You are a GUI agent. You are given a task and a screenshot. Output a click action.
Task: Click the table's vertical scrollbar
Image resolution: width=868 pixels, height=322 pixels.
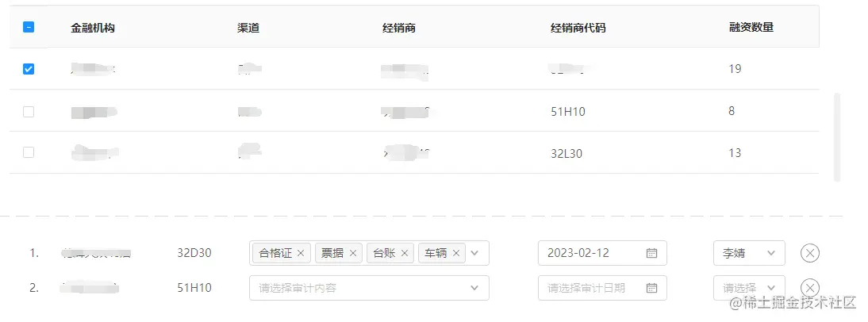pyautogui.click(x=836, y=136)
